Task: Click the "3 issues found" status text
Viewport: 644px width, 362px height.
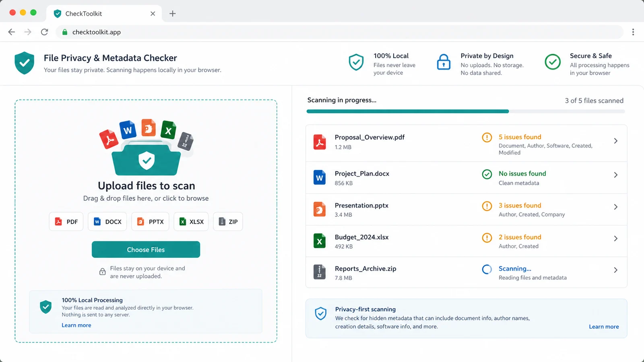Action: [520, 205]
